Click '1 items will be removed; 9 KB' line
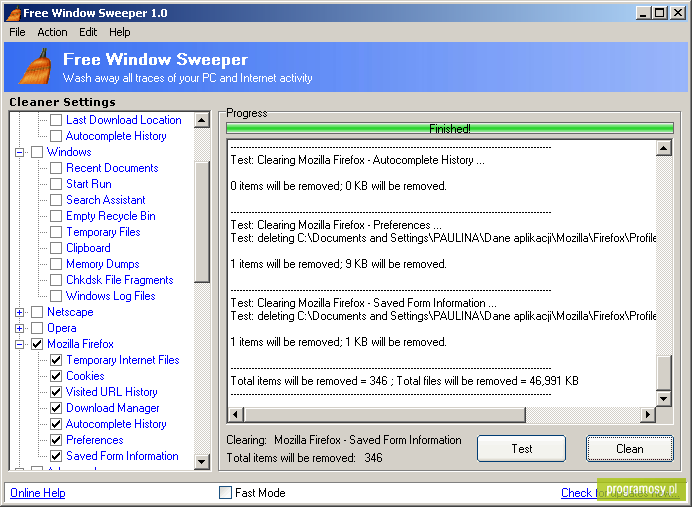The width and height of the screenshot is (692, 507). (338, 264)
